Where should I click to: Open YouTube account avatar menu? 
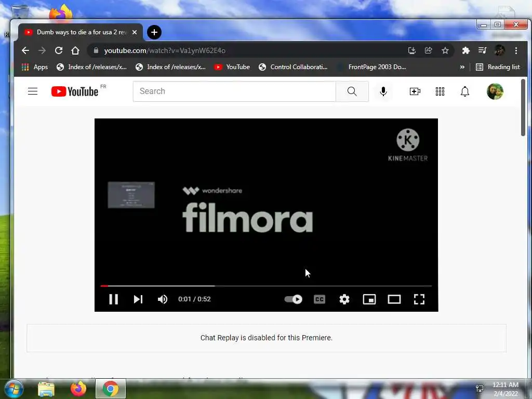pyautogui.click(x=495, y=91)
